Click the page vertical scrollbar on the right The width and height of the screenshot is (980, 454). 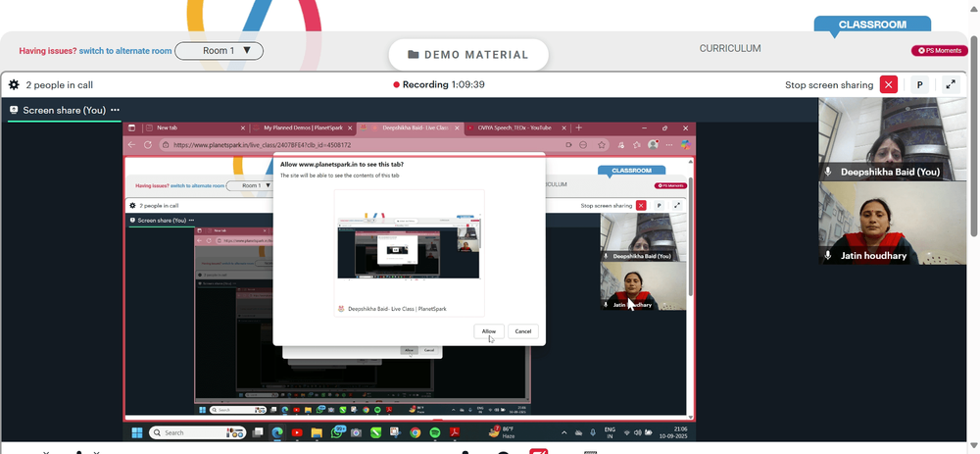974,134
